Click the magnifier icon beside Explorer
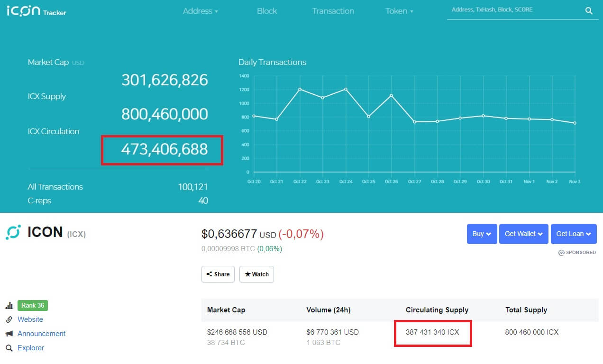Image resolution: width=603 pixels, height=364 pixels. (x=9, y=348)
